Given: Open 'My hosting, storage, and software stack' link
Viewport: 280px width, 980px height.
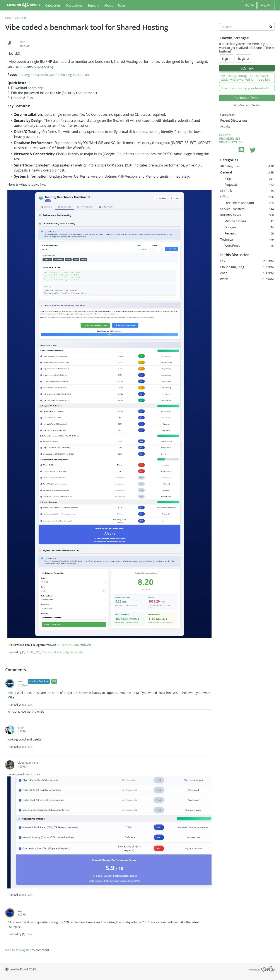Looking at the screenshot, I should [x=247, y=78].
